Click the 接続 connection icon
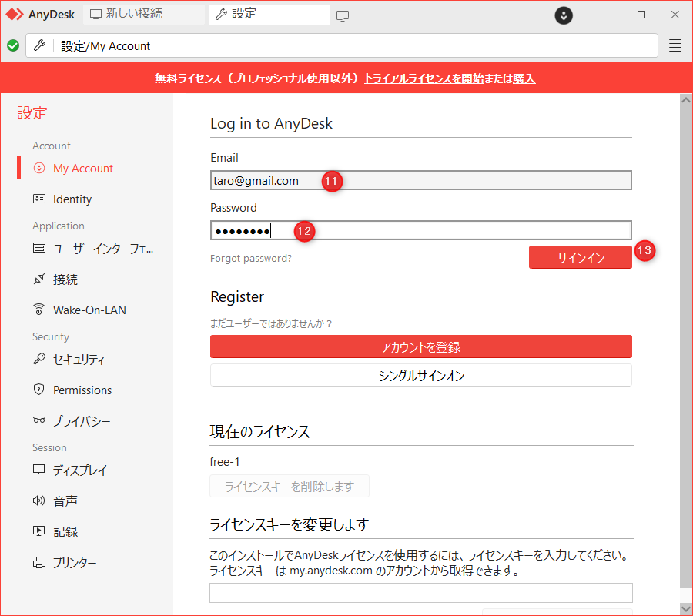This screenshot has height=616, width=693. click(39, 279)
